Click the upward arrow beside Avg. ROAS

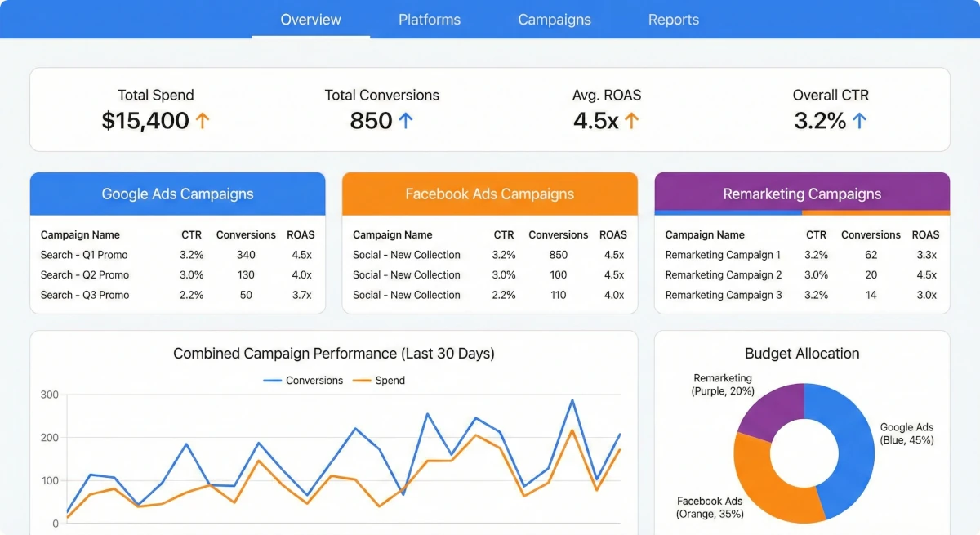tap(633, 120)
